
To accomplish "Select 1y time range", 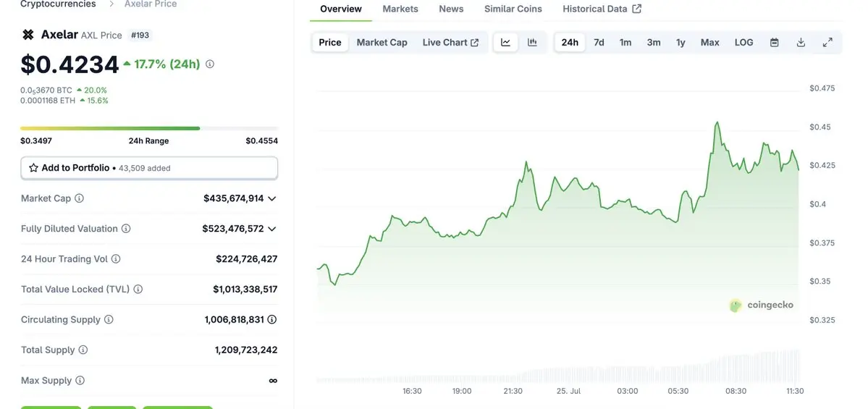I will tap(681, 43).
